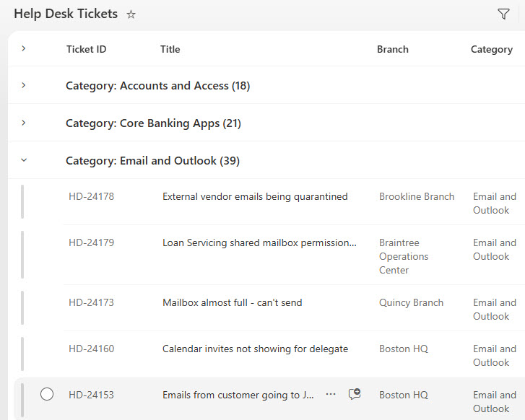This screenshot has height=420, width=525.
Task: Open Title column header menu
Action: (170, 49)
